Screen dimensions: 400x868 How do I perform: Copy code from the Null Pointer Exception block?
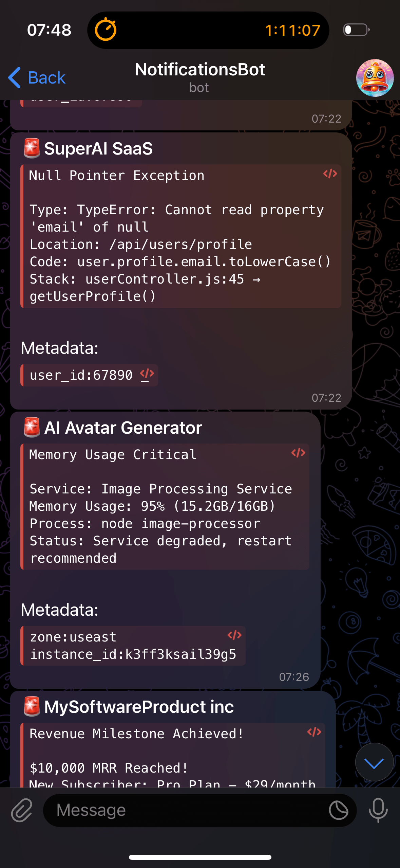click(x=331, y=174)
